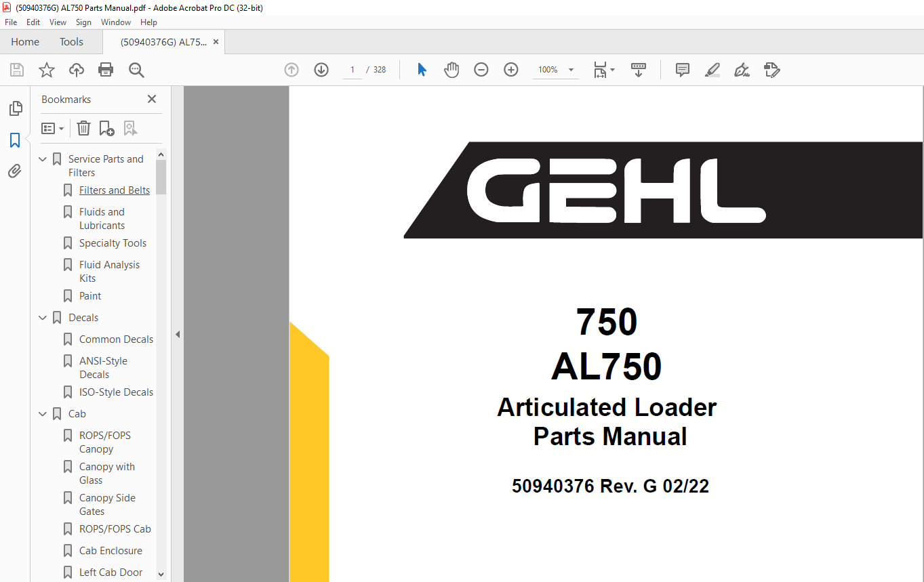Open bookmarks options dropdown menu
This screenshot has width=924, height=582.
53,128
